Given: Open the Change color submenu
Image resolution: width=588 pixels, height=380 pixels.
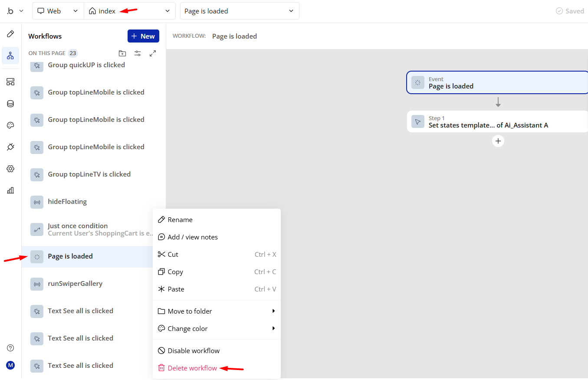Looking at the screenshot, I should pyautogui.click(x=217, y=328).
